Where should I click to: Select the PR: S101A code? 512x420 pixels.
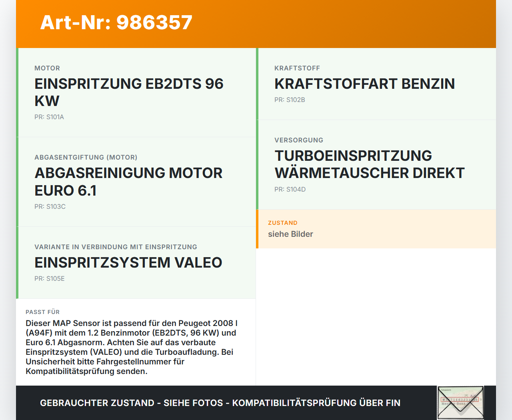tap(50, 117)
